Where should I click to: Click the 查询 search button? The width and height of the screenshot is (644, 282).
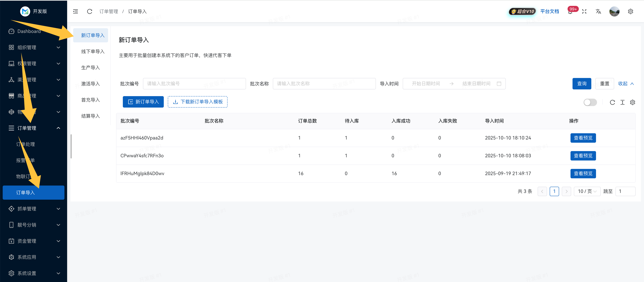pos(582,84)
